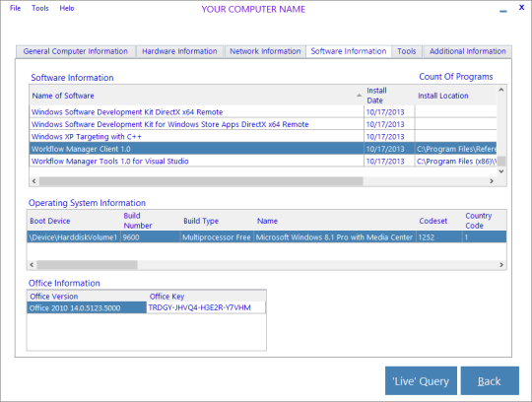Click the Codeset column header
This screenshot has width=532, height=402.
439,221
